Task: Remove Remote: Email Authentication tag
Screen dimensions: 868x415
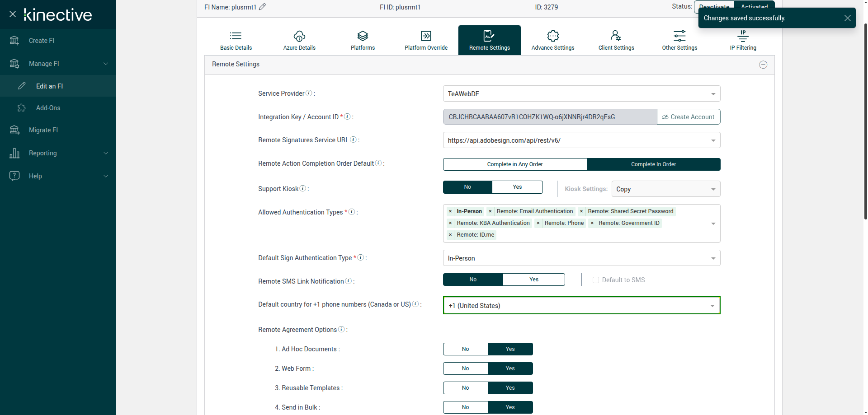Action: [x=490, y=211]
